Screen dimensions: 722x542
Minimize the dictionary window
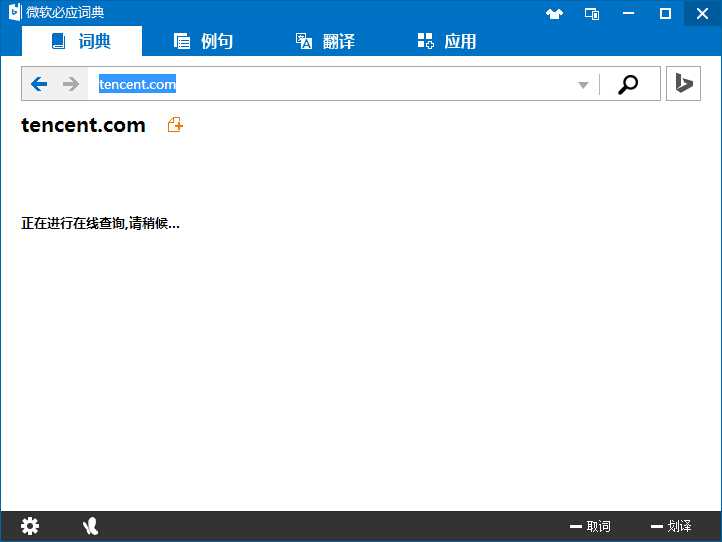tap(629, 13)
